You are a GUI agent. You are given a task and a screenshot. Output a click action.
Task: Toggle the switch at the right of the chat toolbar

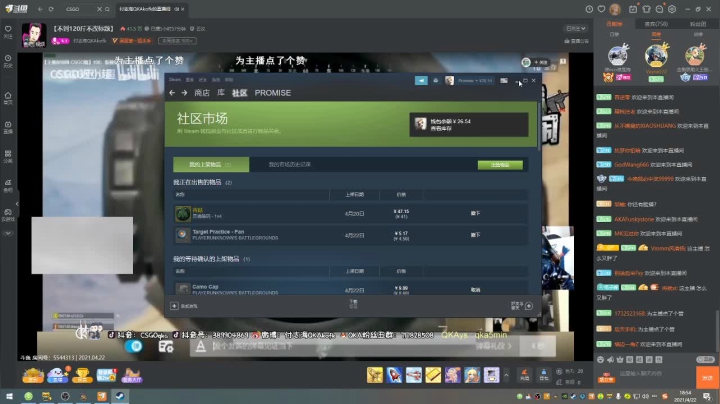(705, 359)
